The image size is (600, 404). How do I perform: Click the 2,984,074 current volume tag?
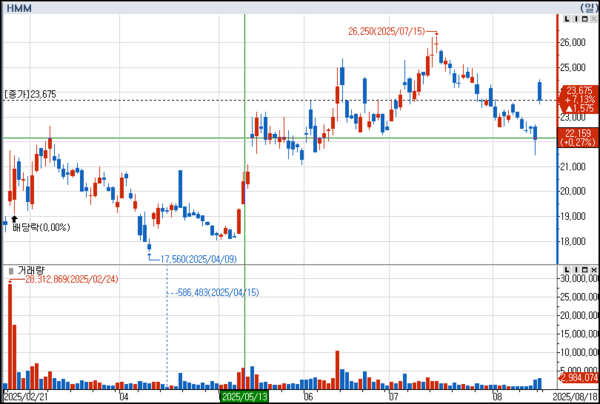click(x=579, y=379)
